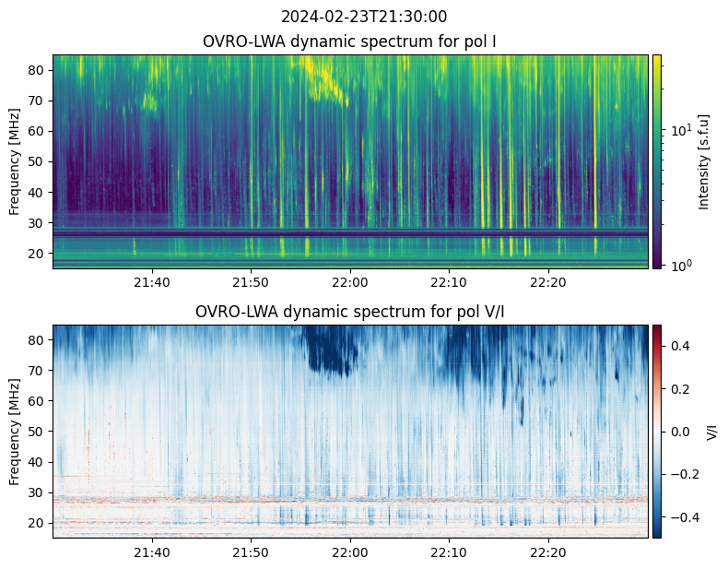The height and width of the screenshot is (569, 728).
Task: Click the 2024-02-23T21:30:00 figure title
Action: point(364,17)
